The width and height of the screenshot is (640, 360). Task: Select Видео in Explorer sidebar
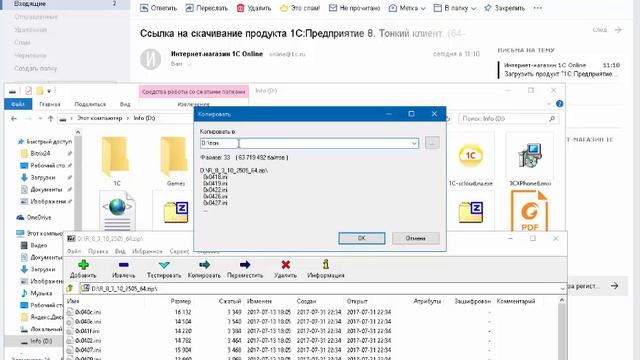tap(35, 245)
